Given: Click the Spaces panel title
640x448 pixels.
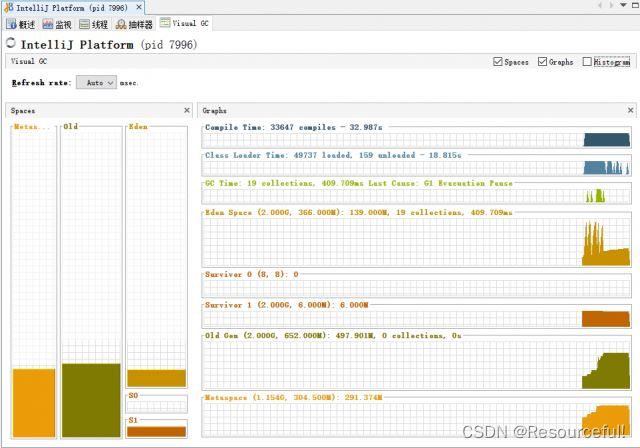Looking at the screenshot, I should tap(23, 111).
